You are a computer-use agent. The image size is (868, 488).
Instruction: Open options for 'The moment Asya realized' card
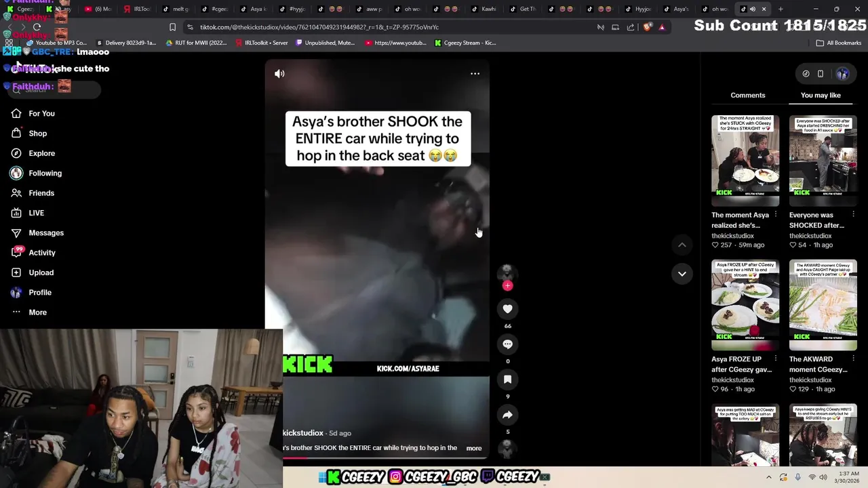776,215
